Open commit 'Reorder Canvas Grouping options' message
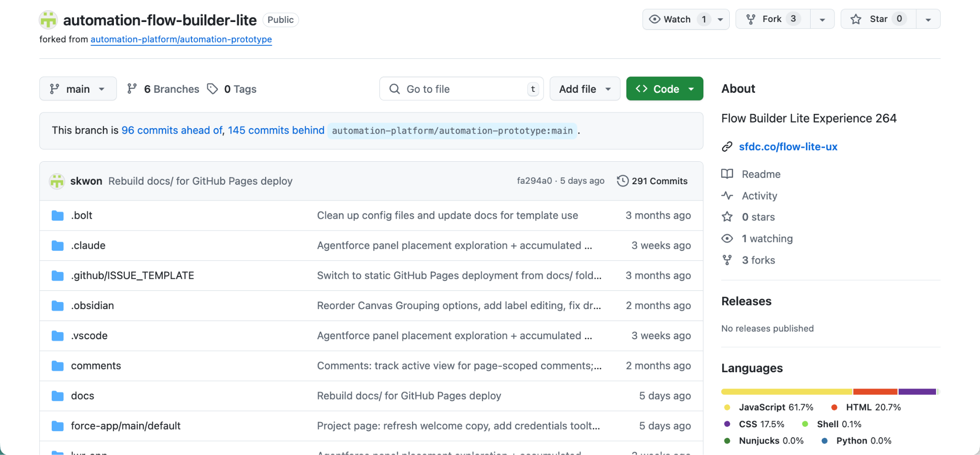This screenshot has width=980, height=455. 459,305
